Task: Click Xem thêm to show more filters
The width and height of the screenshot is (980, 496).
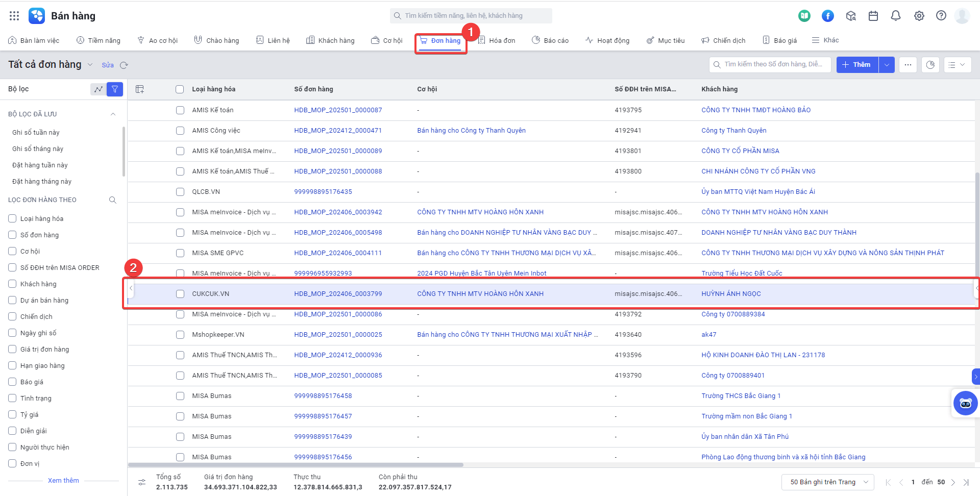Action: pos(63,481)
